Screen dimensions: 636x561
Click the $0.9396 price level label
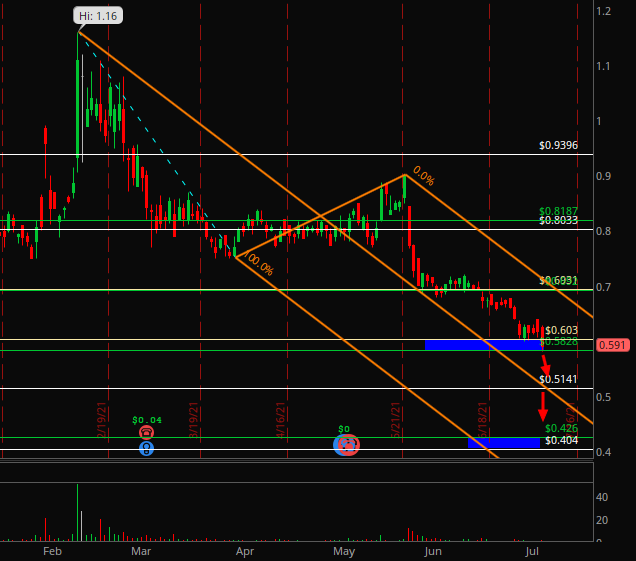tap(558, 145)
